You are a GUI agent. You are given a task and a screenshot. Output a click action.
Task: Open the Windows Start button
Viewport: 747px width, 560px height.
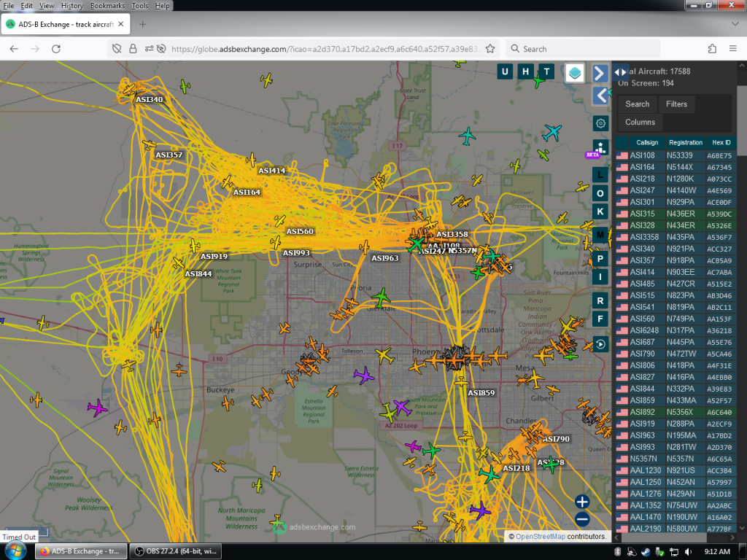coord(15,551)
